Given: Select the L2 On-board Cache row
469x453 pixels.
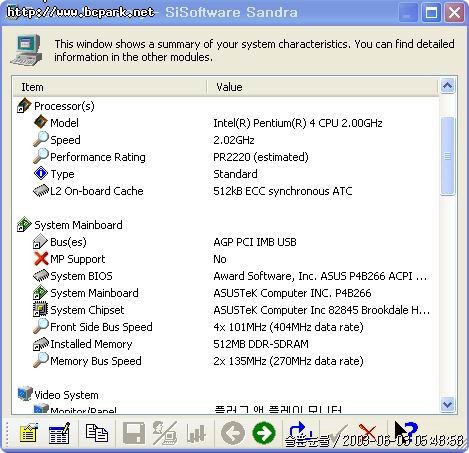Looking at the screenshot, I should (226, 191).
